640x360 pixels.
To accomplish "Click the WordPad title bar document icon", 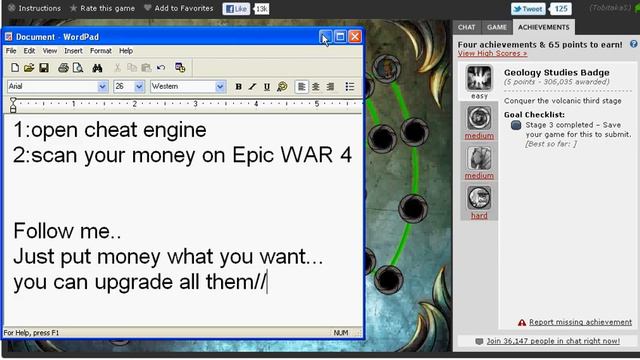I will (9, 37).
